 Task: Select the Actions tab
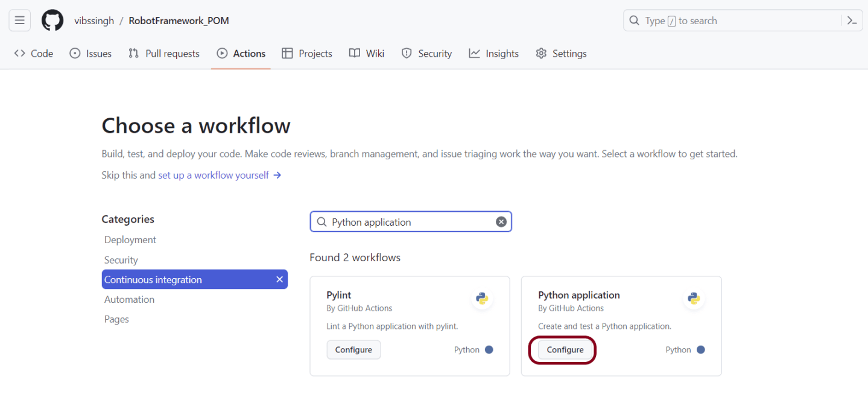241,54
